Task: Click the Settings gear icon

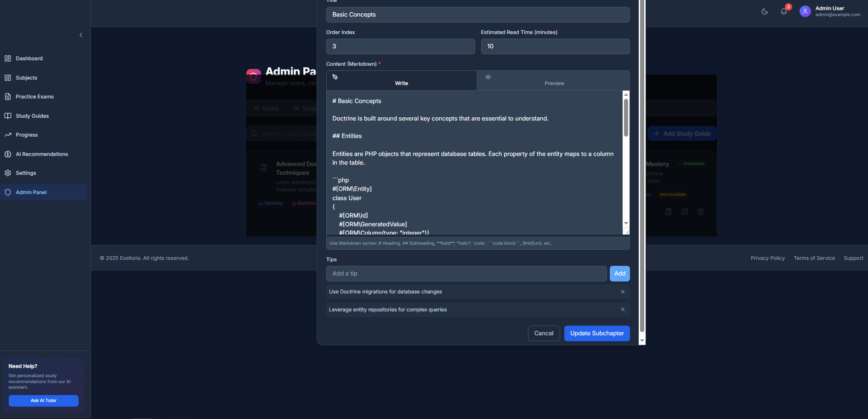Action: click(x=8, y=173)
